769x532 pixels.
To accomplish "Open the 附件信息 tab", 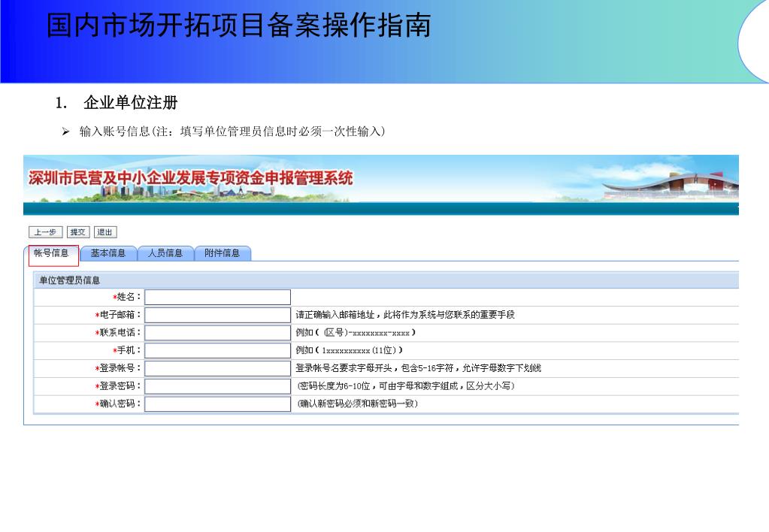I will click(x=223, y=253).
